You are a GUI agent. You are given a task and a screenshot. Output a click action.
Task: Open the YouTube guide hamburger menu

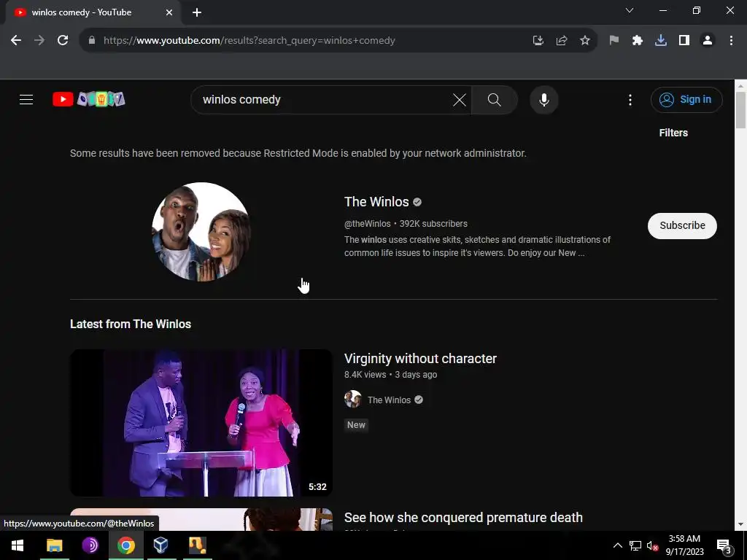26,99
